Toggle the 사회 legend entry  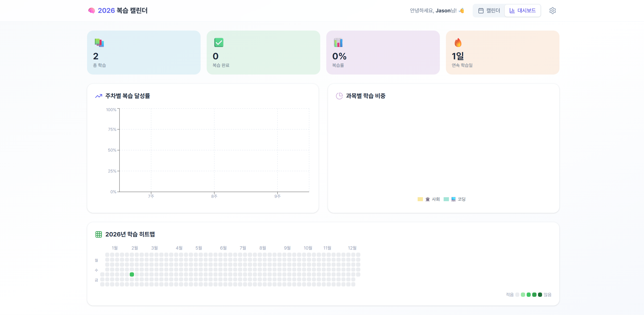tap(435, 199)
